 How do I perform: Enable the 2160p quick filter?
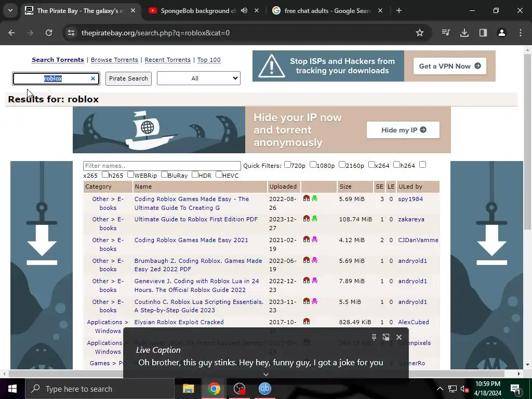pyautogui.click(x=342, y=165)
